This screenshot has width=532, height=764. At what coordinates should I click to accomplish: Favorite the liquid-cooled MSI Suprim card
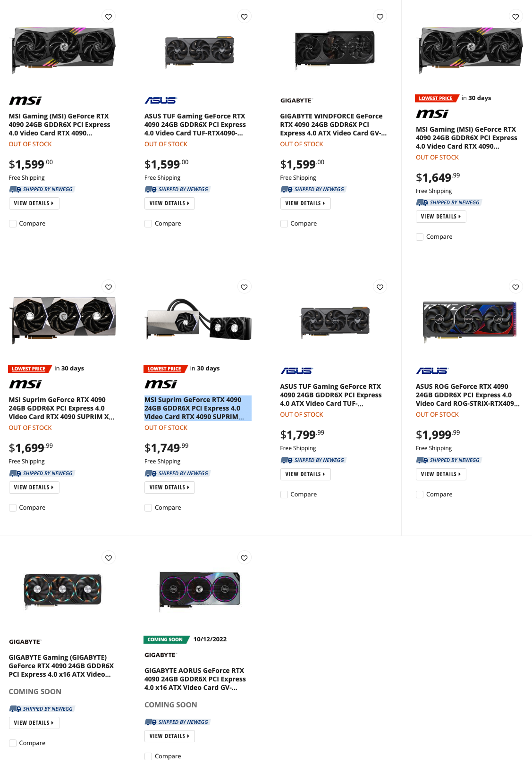point(244,286)
